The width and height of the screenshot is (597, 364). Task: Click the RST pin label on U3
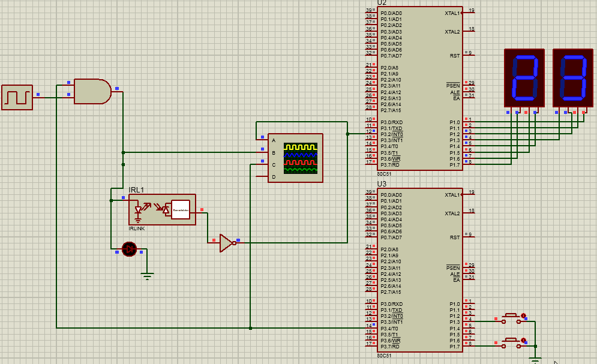455,237
